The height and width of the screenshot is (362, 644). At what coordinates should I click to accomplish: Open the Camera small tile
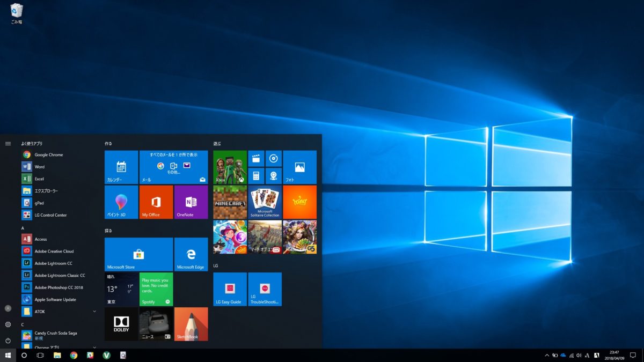[x=274, y=176]
